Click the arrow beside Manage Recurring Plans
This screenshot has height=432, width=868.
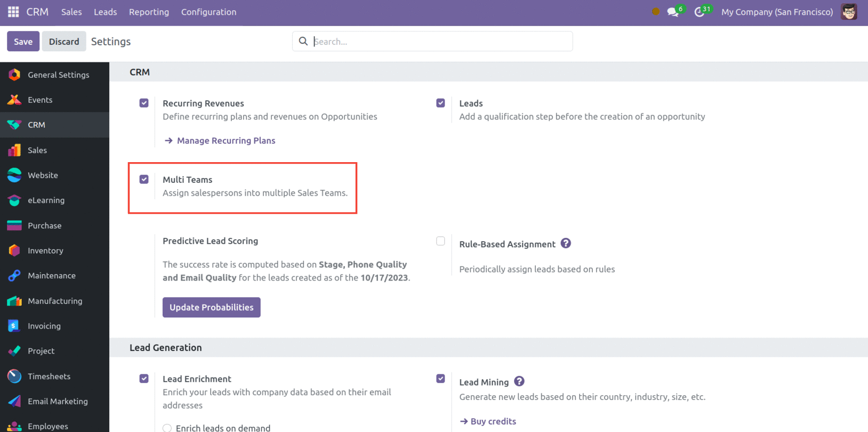click(168, 141)
